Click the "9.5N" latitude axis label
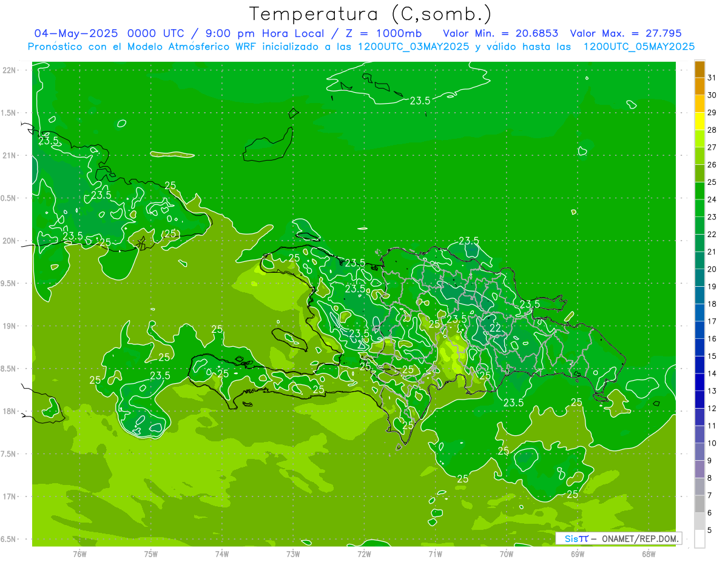This screenshot has height=562, width=728. coord(9,284)
